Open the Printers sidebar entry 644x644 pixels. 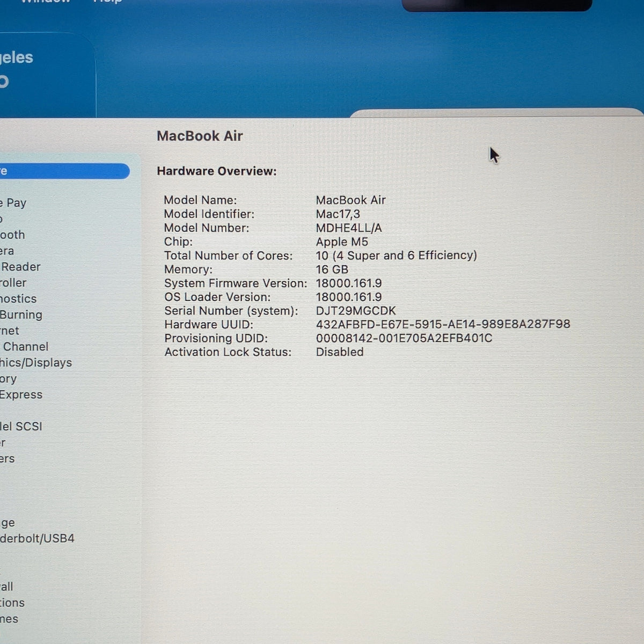point(8,459)
